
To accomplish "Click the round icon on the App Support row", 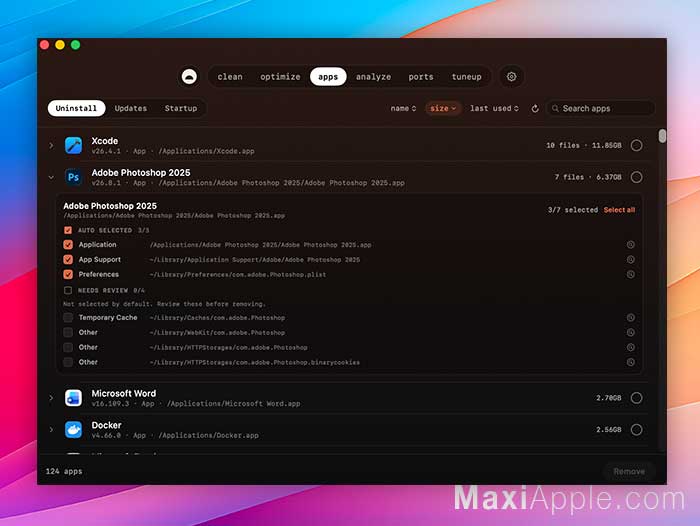I will point(631,259).
